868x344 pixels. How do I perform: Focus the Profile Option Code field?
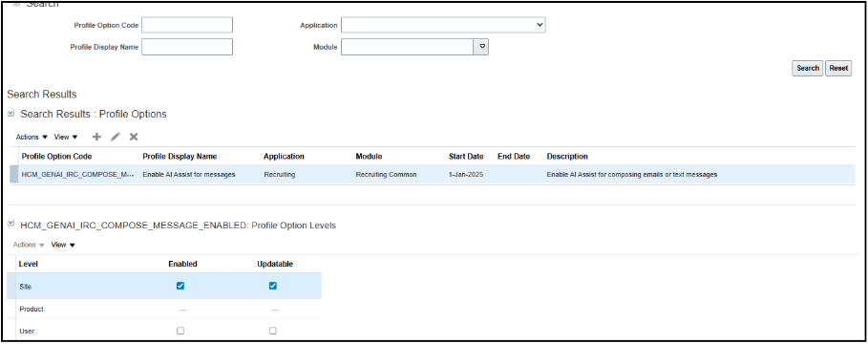pyautogui.click(x=187, y=25)
